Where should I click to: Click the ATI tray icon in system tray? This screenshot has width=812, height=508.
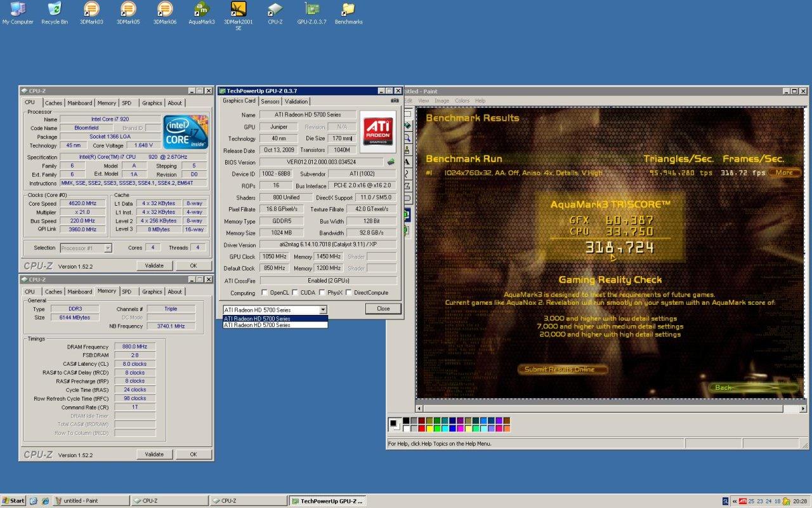[742, 501]
